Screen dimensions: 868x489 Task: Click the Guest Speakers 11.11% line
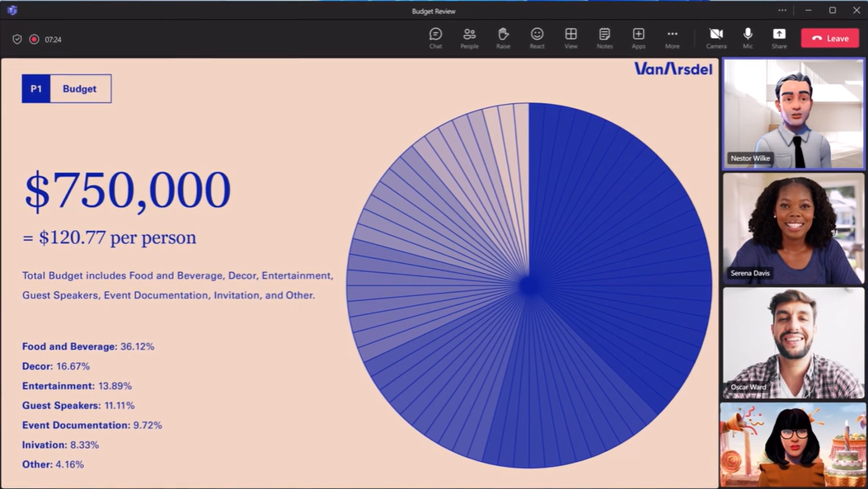click(78, 406)
